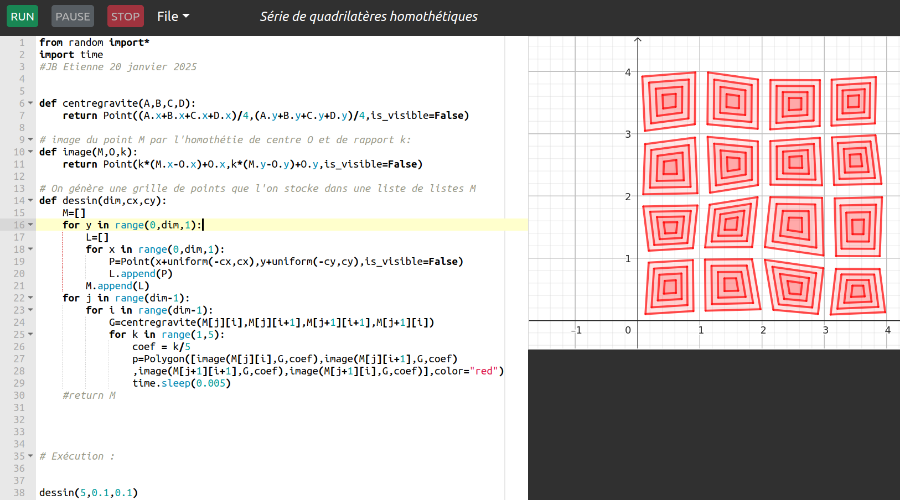Click the title 'Série de quadrilatères homothétiques'
This screenshot has width=900, height=500.
click(x=368, y=17)
